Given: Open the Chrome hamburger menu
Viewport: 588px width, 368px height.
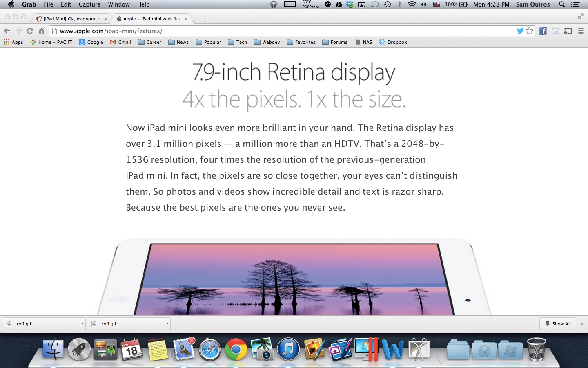Looking at the screenshot, I should [581, 31].
